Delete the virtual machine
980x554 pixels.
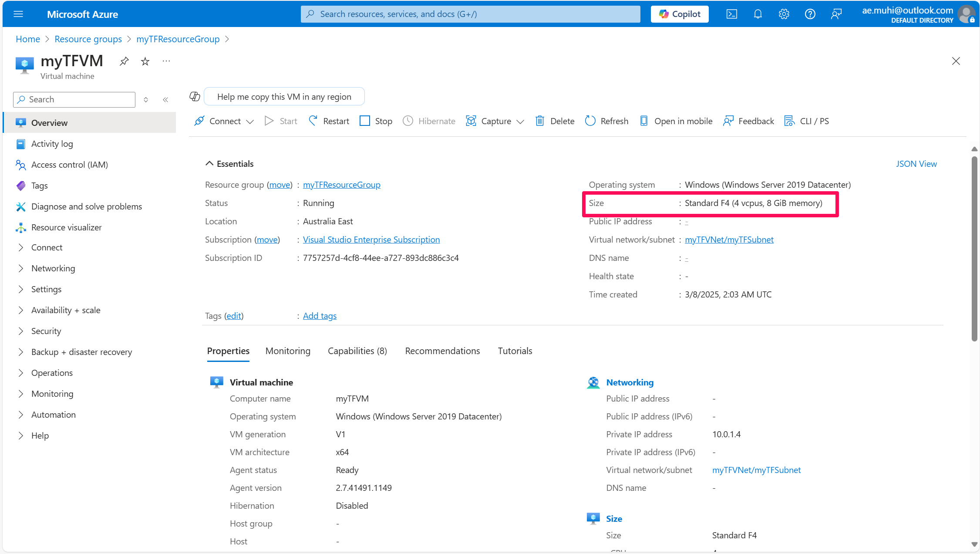click(555, 121)
